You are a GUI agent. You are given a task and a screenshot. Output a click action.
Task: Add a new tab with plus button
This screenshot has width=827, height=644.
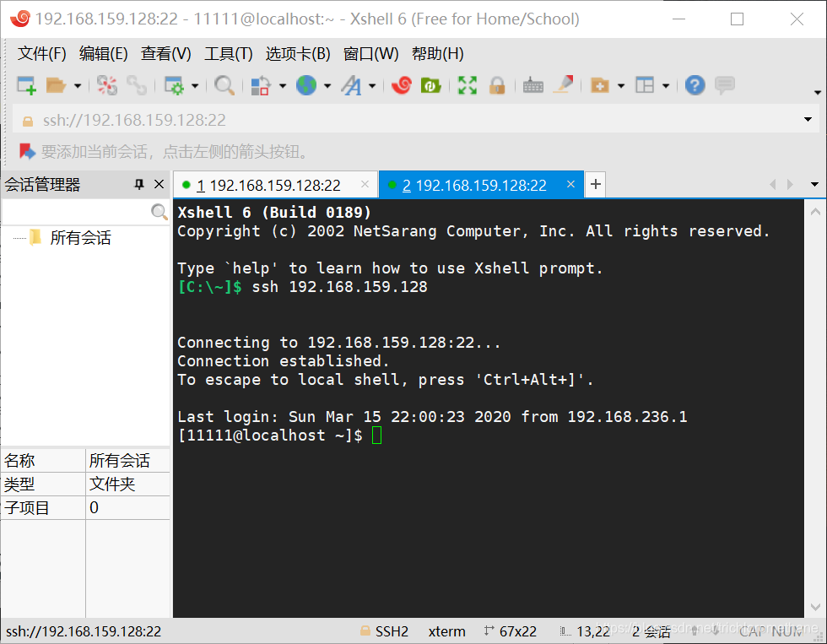pyautogui.click(x=596, y=184)
